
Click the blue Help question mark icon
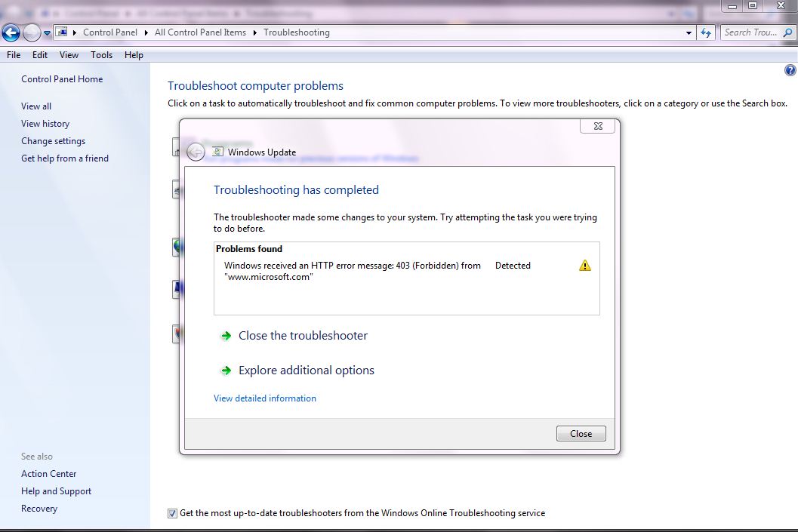click(790, 70)
